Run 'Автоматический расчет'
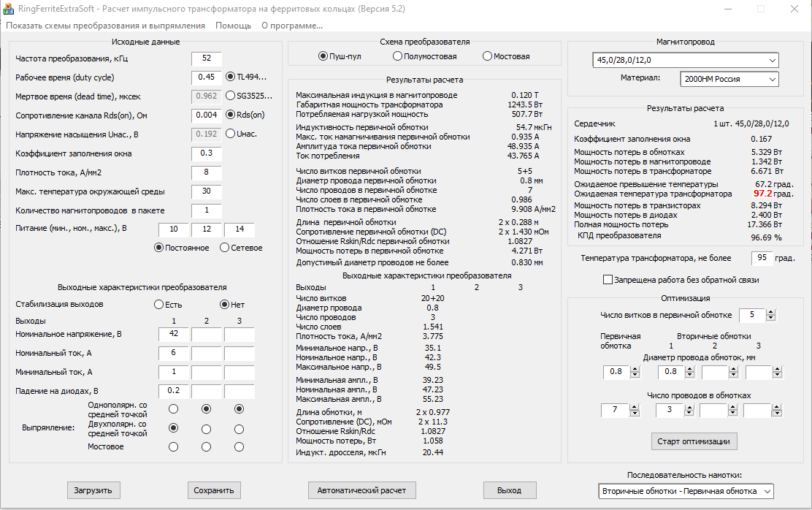 click(362, 490)
